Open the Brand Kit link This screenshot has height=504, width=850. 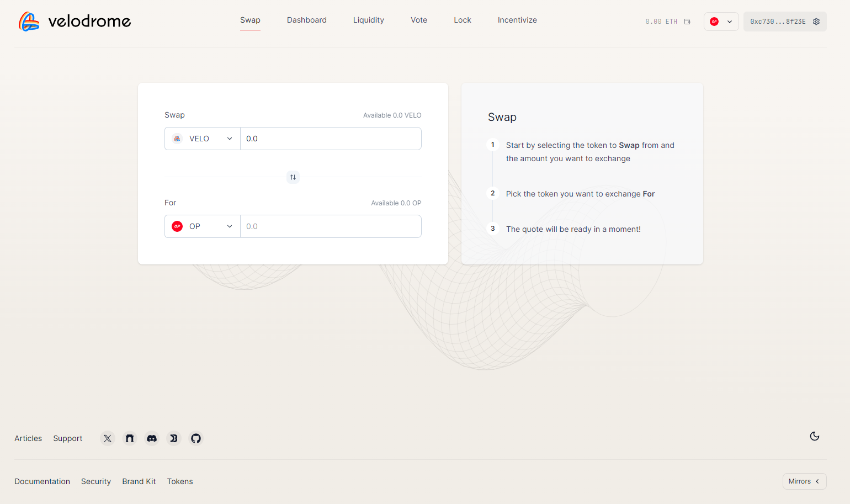pos(139,481)
